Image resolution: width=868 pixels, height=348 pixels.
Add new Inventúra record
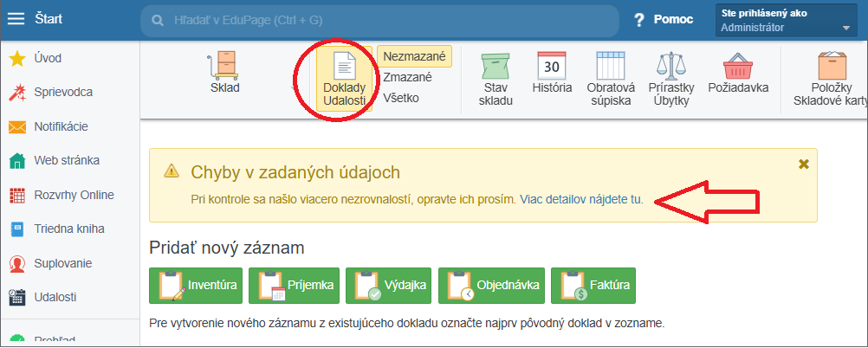(x=196, y=286)
